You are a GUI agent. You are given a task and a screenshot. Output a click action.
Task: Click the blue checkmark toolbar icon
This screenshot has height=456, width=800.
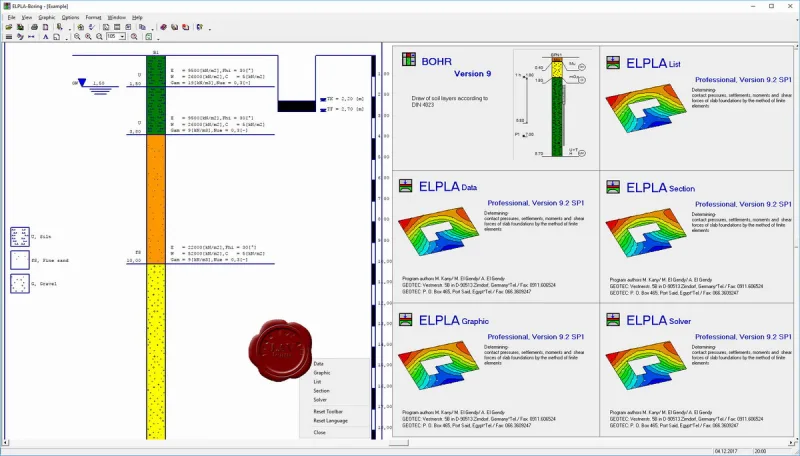(x=92, y=27)
